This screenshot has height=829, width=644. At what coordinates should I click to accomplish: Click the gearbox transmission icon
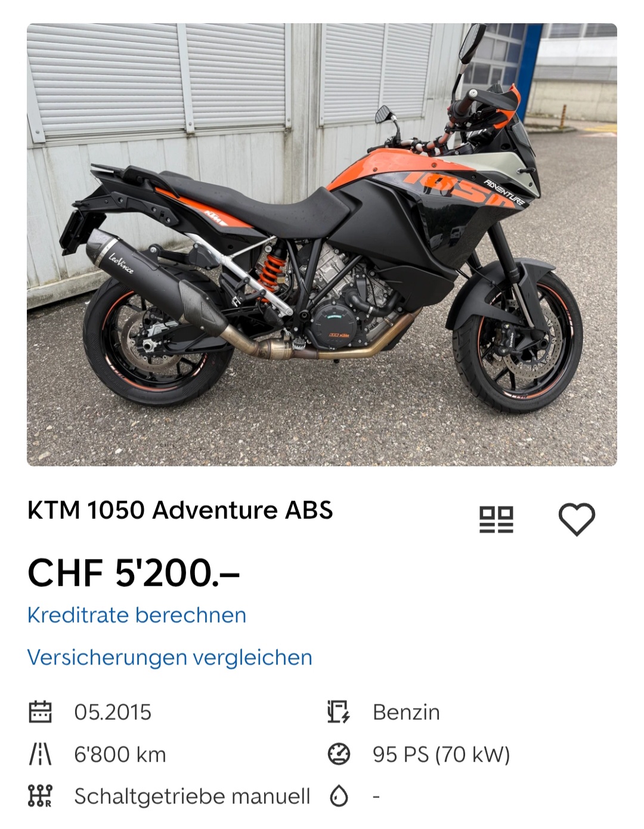pyautogui.click(x=41, y=796)
